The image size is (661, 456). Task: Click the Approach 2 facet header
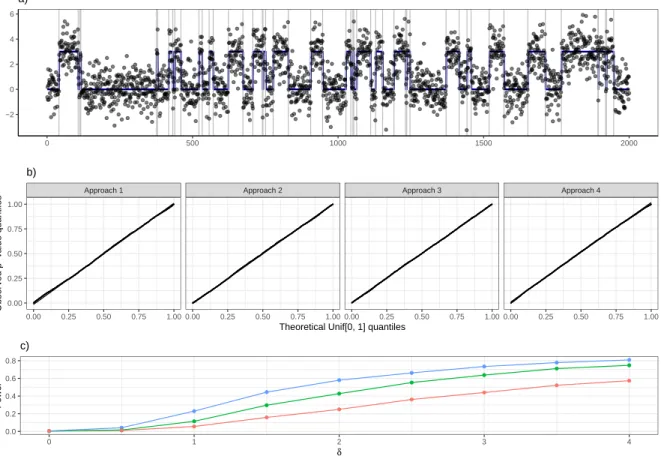[263, 190]
